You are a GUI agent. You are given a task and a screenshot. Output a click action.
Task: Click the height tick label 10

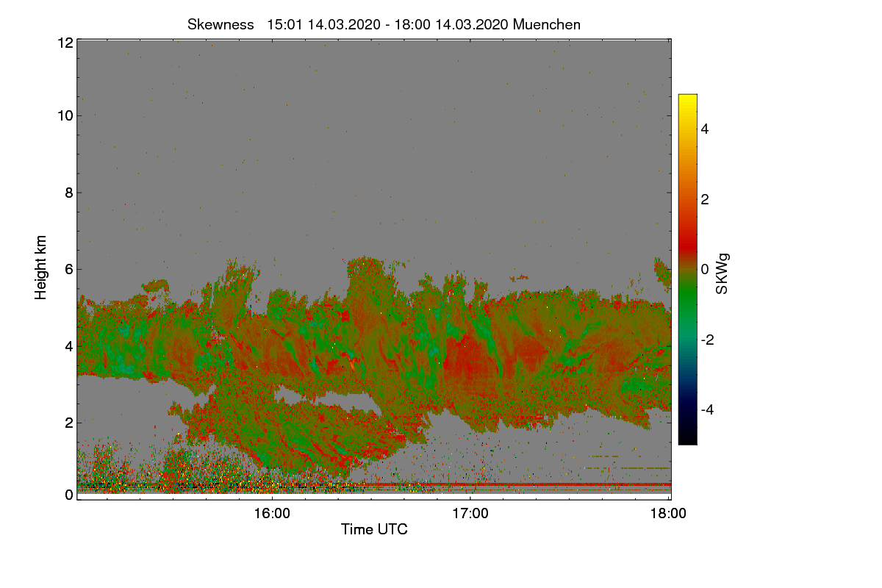64,115
